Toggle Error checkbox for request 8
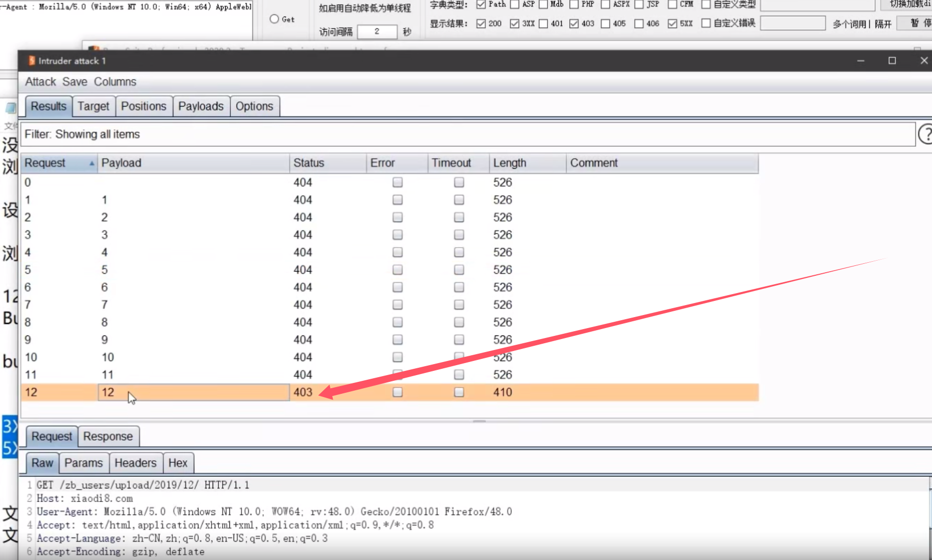This screenshot has width=932, height=560. pos(398,322)
